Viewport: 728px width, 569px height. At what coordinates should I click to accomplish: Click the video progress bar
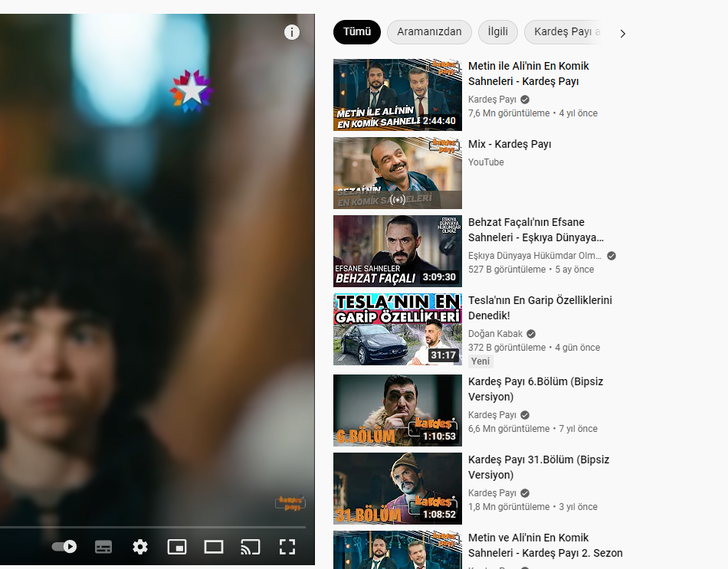tap(152, 527)
